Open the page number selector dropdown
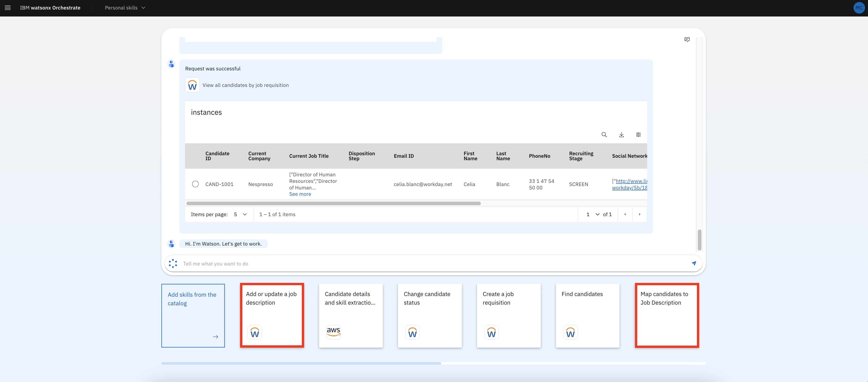Viewport: 868px width, 382px height. 592,214
